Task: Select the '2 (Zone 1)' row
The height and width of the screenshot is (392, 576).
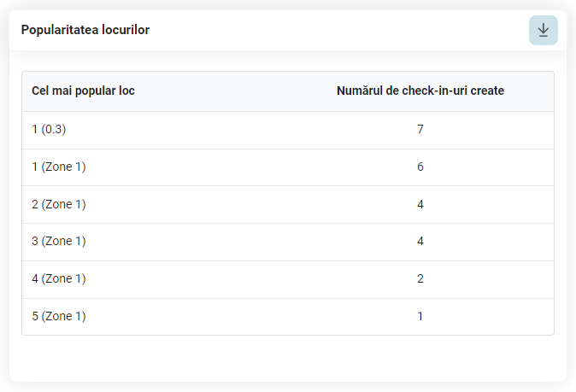Action: tap(288, 204)
